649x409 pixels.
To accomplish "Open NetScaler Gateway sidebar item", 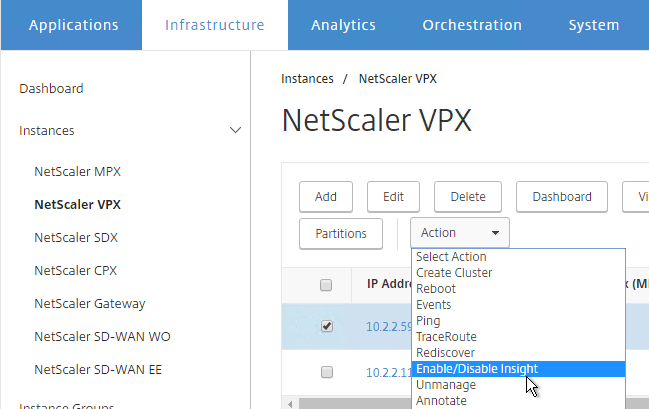I will [90, 304].
